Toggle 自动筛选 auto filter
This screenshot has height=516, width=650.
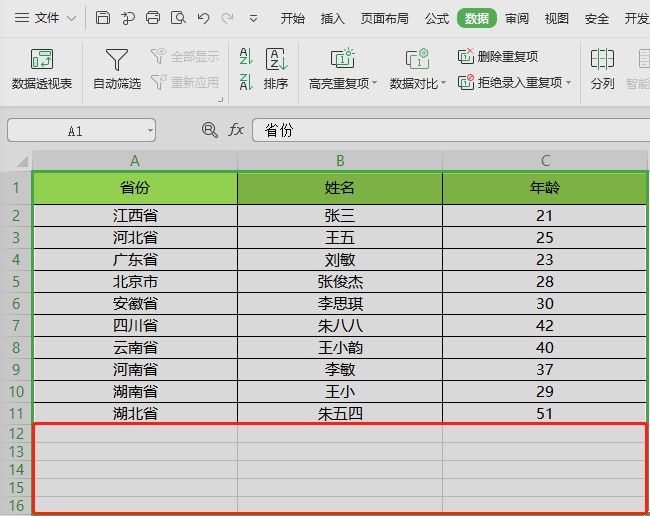click(x=117, y=69)
